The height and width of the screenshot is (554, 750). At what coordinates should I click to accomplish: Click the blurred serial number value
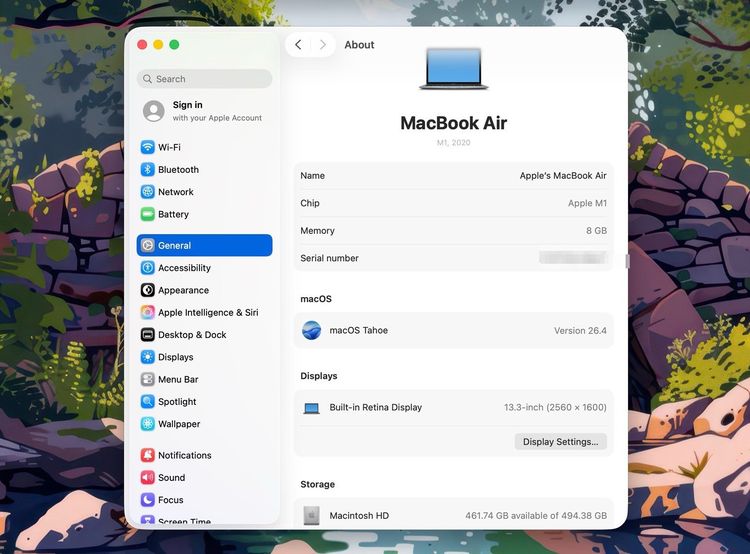(573, 258)
